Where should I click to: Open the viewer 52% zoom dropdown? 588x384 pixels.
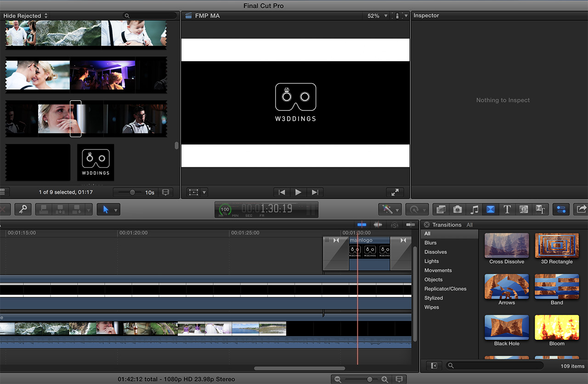378,16
